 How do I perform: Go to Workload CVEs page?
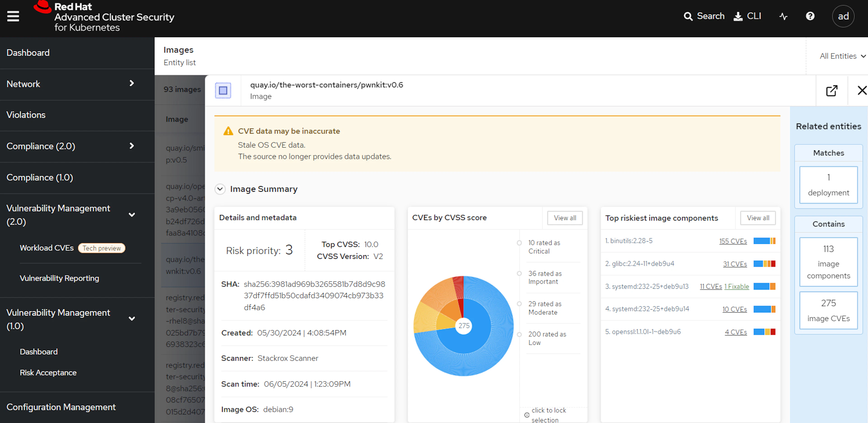[x=47, y=248]
